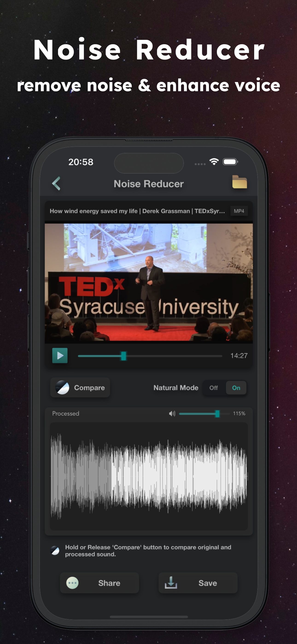Click the 'Natural Mode' label
Viewport: 297px width, 644px height.
[x=176, y=388]
